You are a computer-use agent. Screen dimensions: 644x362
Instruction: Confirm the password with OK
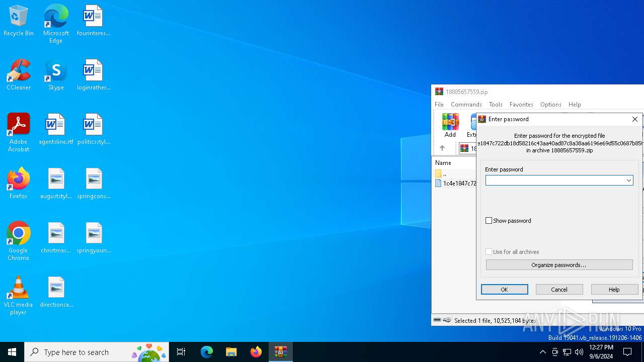coord(505,289)
